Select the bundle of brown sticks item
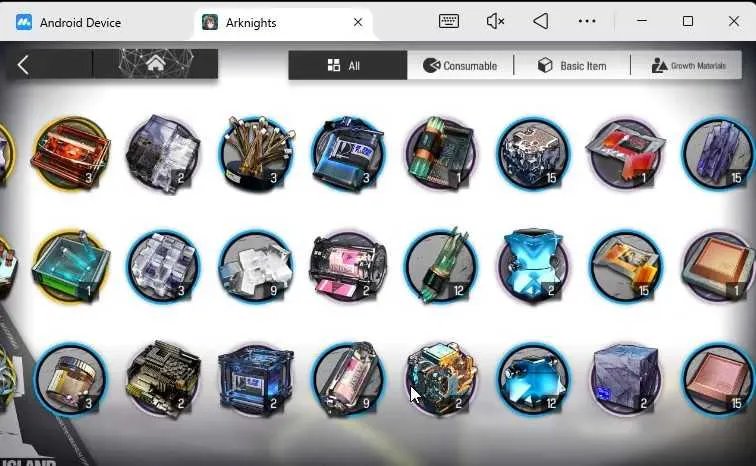756x466 pixels. click(x=256, y=153)
